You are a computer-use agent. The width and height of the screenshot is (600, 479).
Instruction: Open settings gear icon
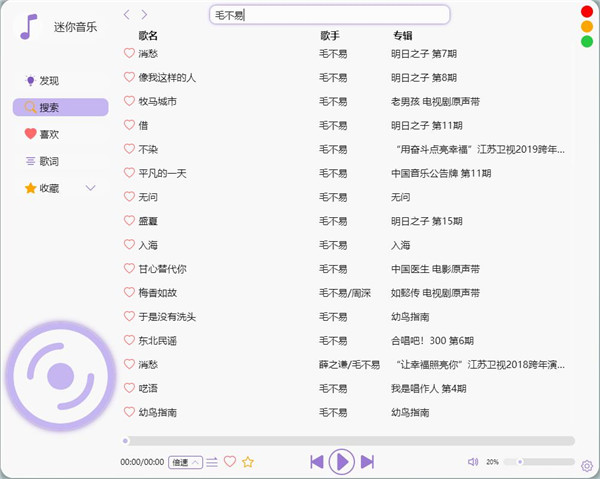tap(587, 466)
